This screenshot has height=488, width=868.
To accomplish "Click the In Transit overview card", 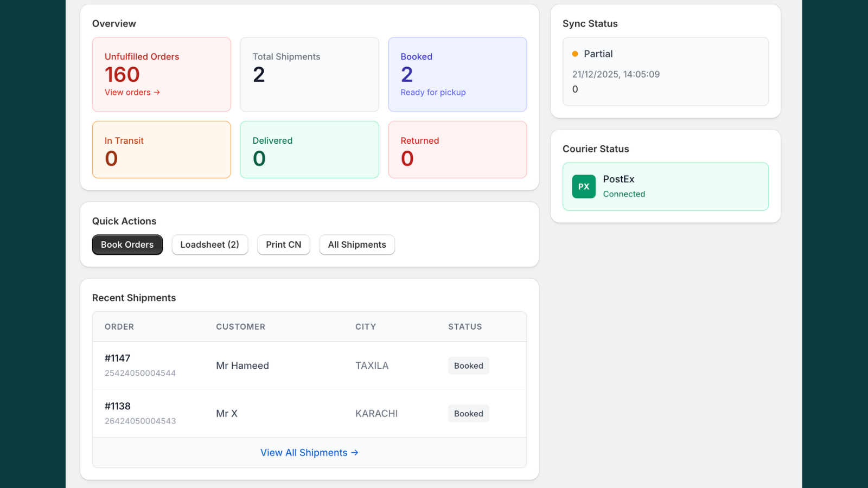I will [161, 150].
